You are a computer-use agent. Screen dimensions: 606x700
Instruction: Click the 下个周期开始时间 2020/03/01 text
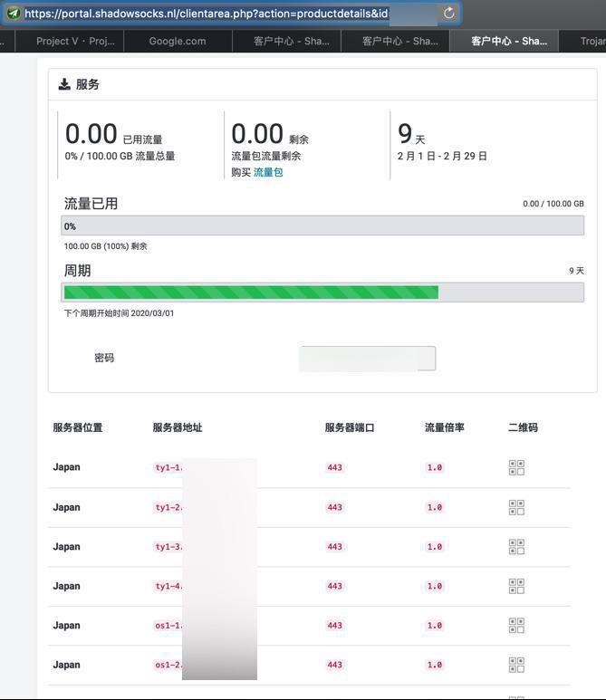(119, 313)
